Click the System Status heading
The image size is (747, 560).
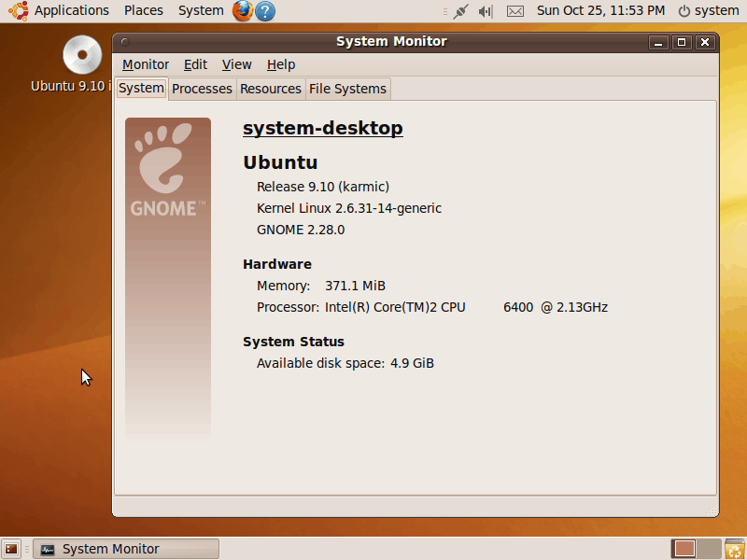(x=293, y=342)
